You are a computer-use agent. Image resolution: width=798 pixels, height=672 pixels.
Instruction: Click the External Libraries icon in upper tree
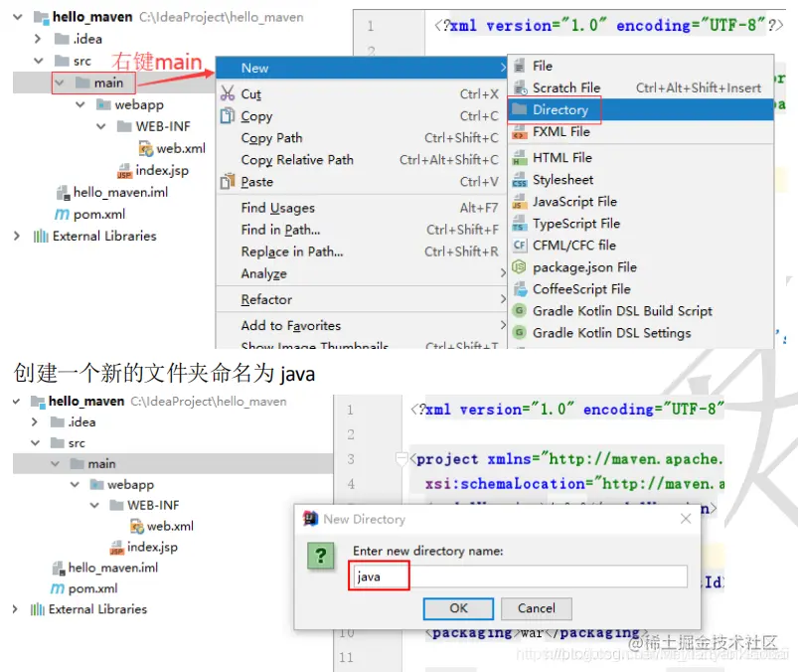pyautogui.click(x=41, y=237)
